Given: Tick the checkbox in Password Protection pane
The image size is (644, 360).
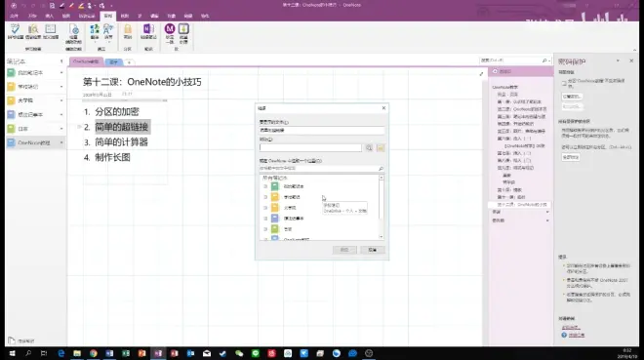Looking at the screenshot, I should 564,83.
